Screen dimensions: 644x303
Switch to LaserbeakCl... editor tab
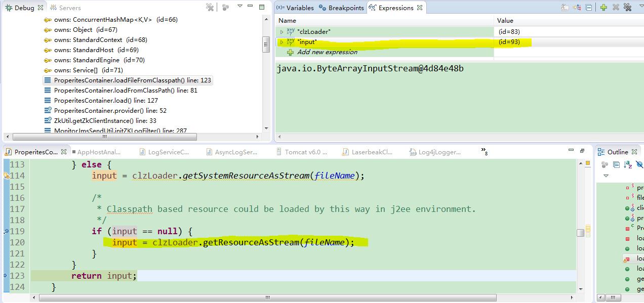point(368,152)
